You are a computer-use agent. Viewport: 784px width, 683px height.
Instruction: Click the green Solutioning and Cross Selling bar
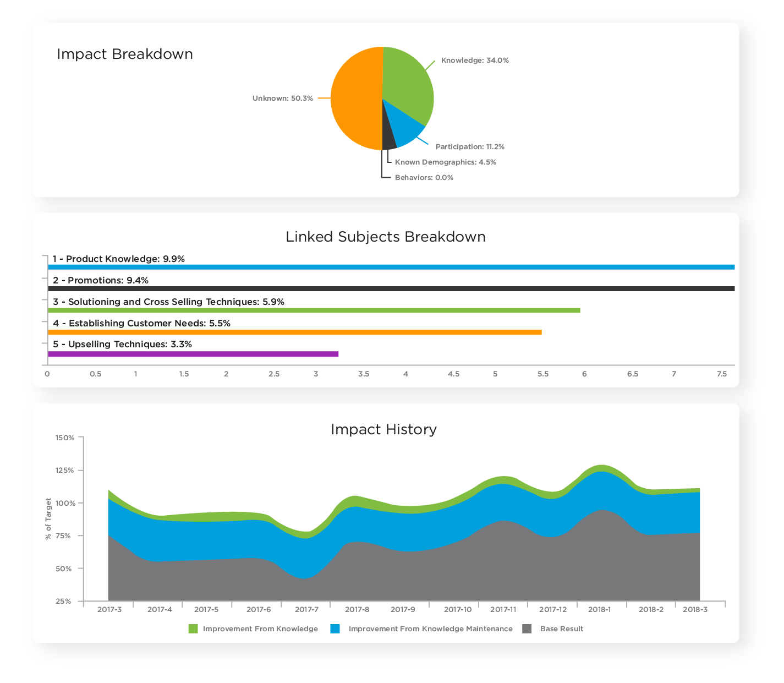coord(314,310)
